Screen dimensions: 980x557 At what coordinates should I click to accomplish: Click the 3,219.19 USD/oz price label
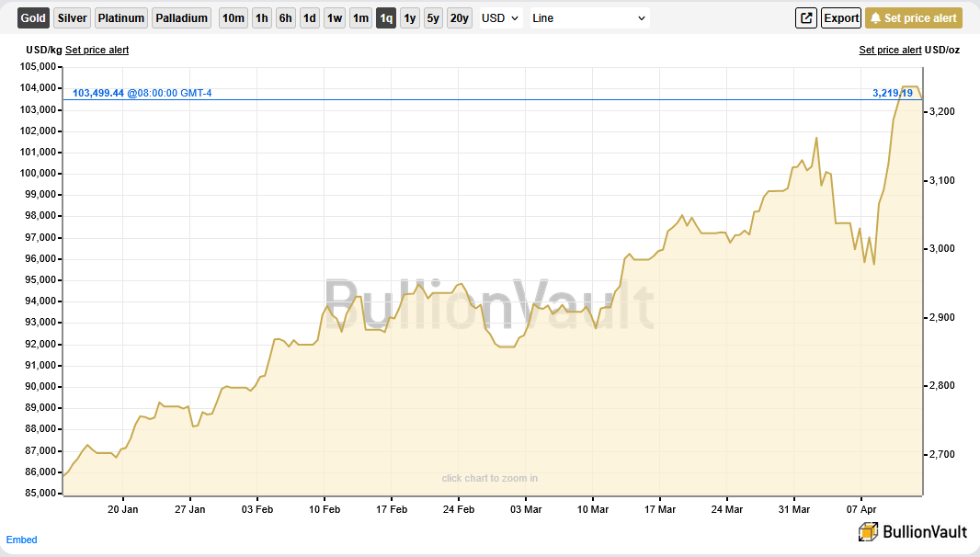(x=893, y=93)
